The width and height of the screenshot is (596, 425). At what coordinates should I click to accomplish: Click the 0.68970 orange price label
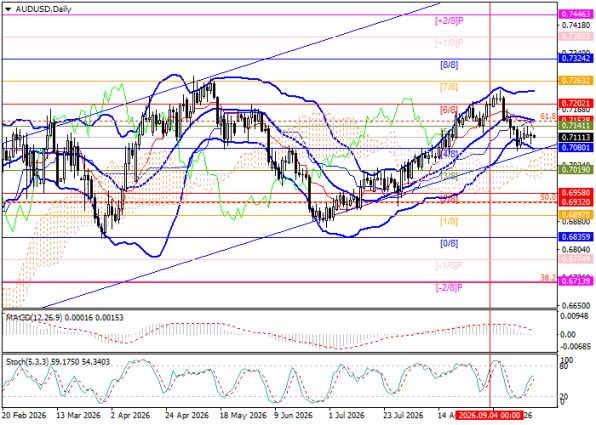point(575,215)
